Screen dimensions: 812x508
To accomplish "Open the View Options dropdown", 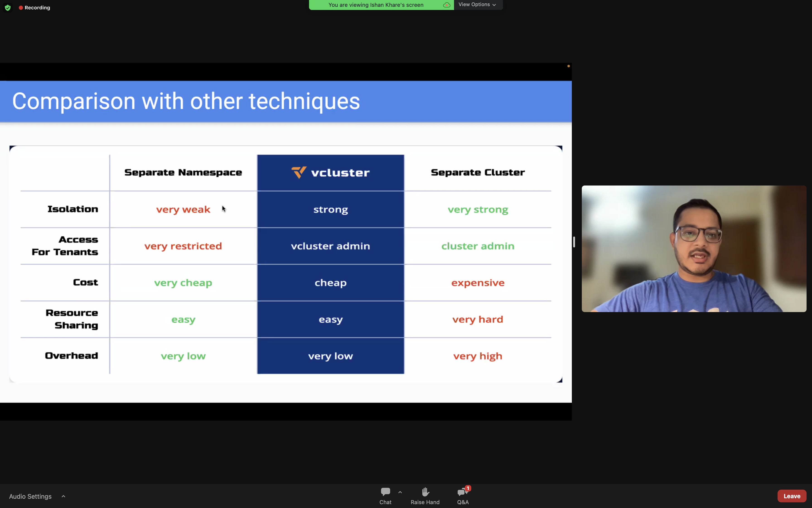I will coord(477,5).
